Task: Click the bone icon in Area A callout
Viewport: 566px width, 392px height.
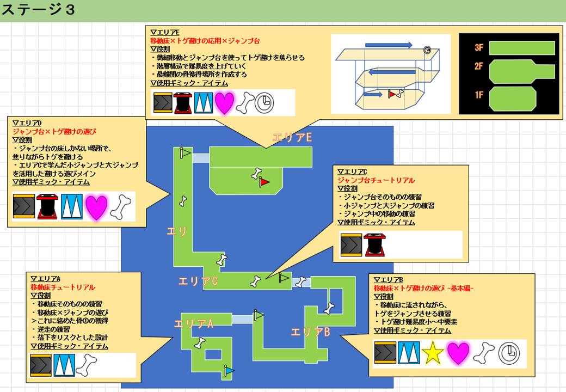Action: click(x=86, y=365)
